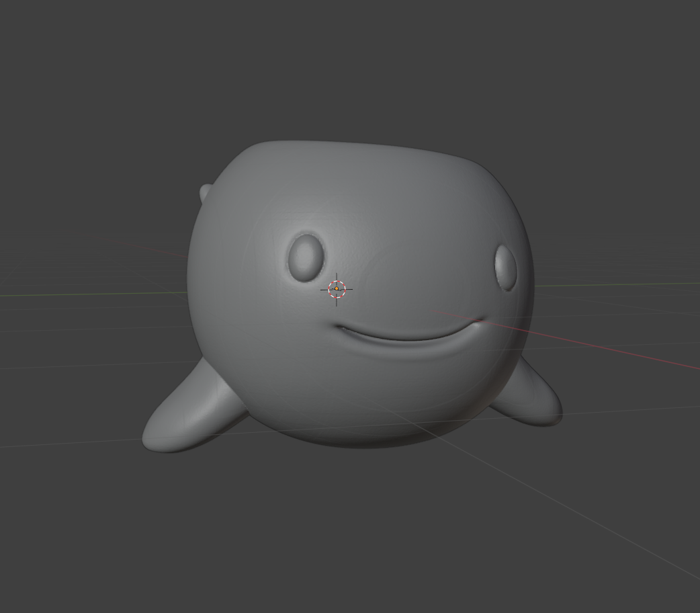
Task: Click the whale's larger oval eye
Action: [x=306, y=256]
